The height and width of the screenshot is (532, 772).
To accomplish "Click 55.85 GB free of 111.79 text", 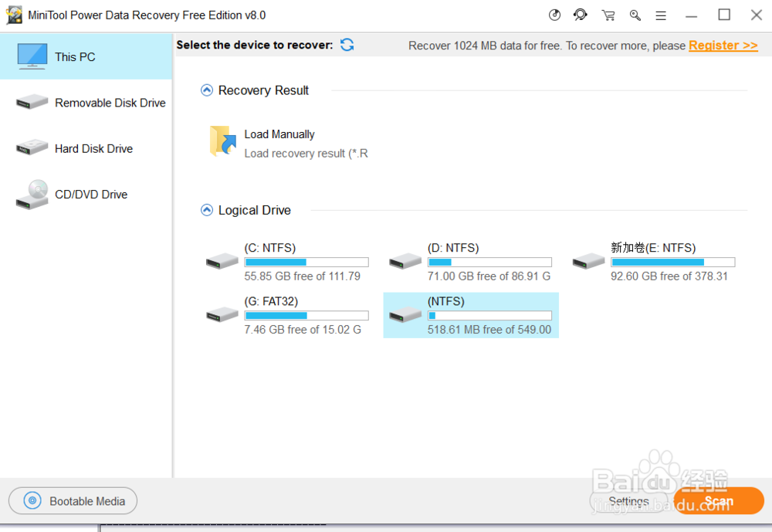I will 303,276.
